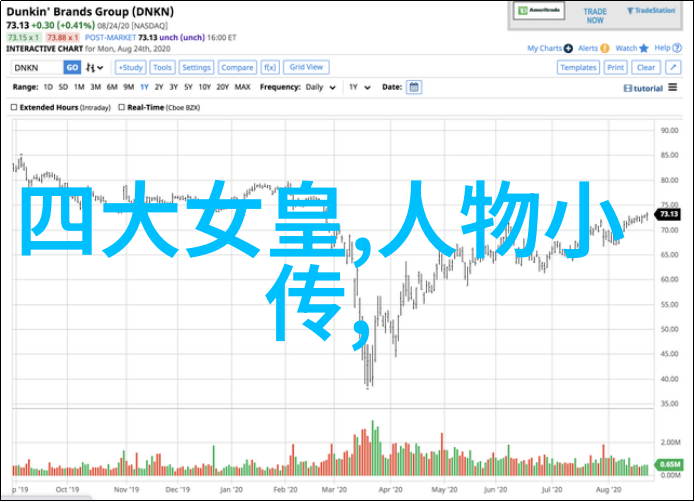Image resolution: width=695 pixels, height=502 pixels.
Task: Select the 1Y range
Action: tap(144, 87)
